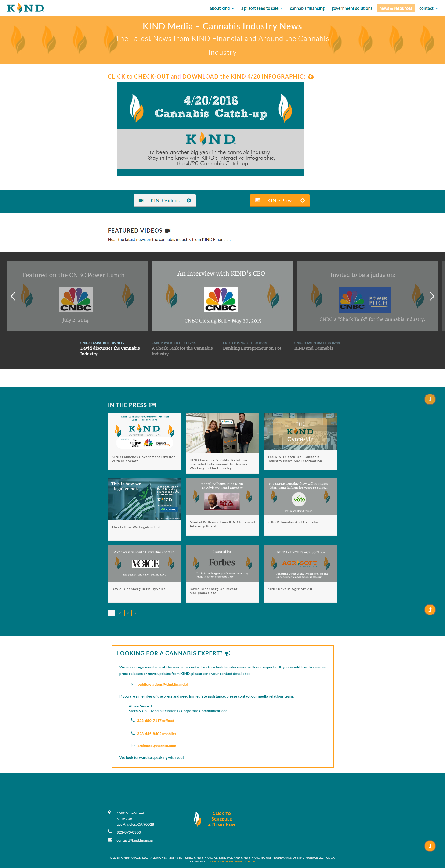The image size is (445, 868).
Task: Open cannabis financing page
Action: click(x=307, y=8)
